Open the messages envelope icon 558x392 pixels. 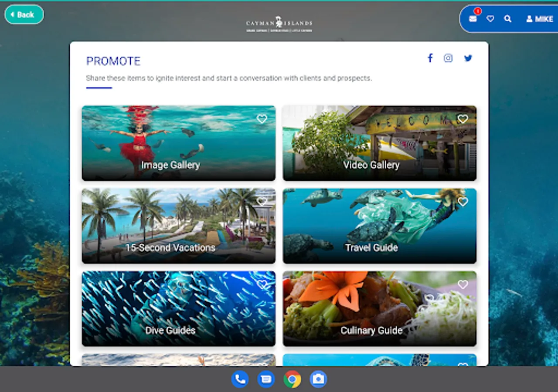[x=473, y=19]
